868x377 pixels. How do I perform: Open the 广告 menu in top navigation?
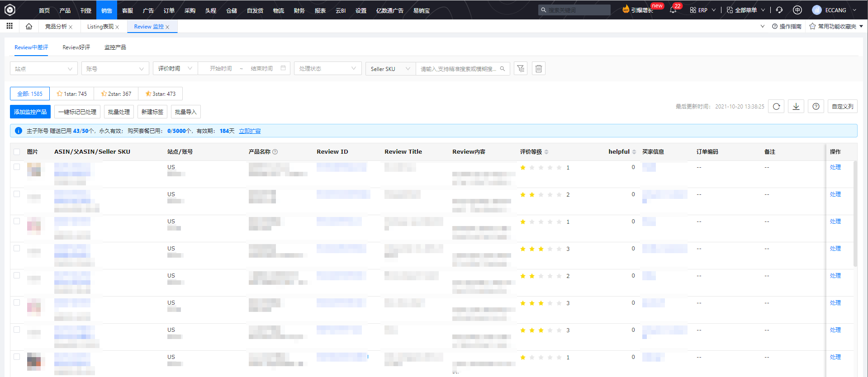click(148, 10)
